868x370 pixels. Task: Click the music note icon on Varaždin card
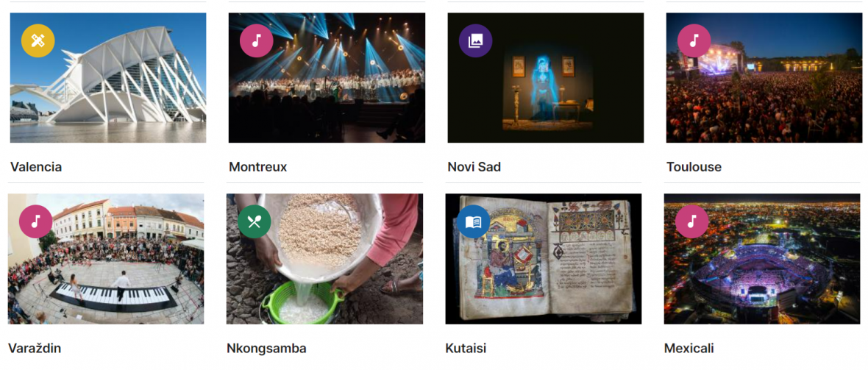coord(35,221)
